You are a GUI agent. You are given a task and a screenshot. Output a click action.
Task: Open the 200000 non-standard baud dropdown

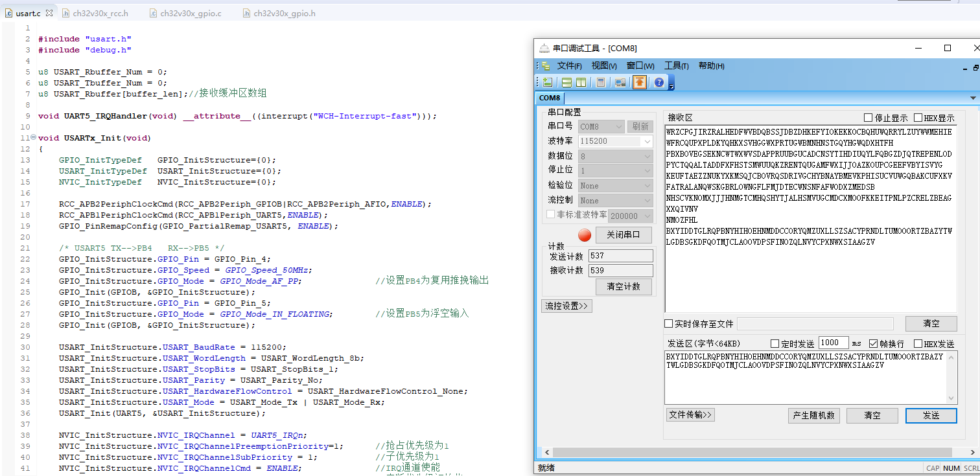[631, 216]
